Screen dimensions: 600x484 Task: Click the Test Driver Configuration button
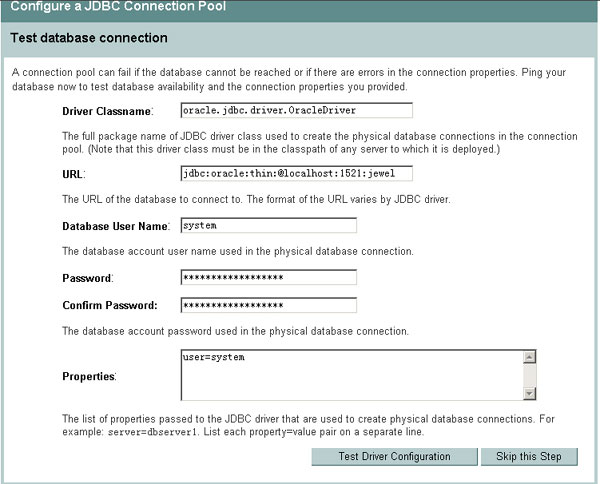pos(395,456)
